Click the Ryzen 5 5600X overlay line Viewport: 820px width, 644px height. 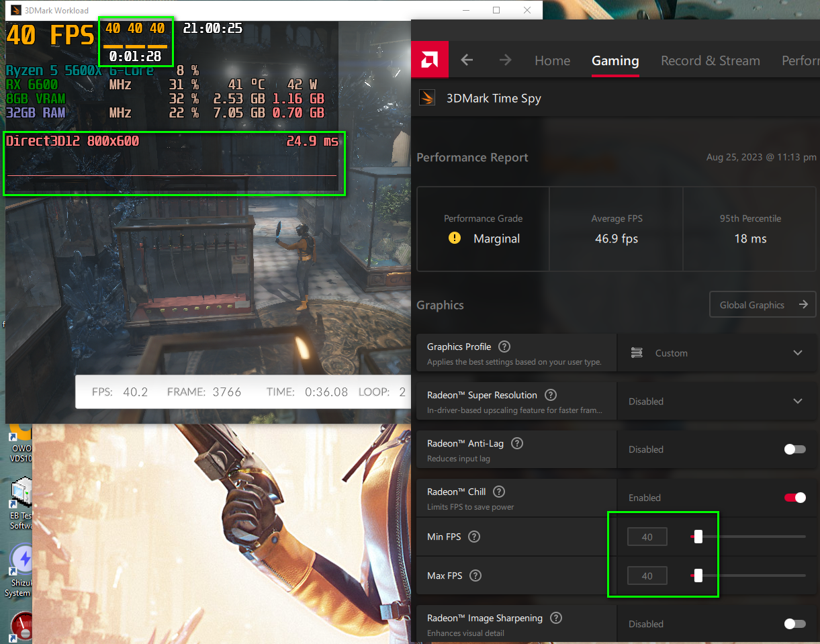pyautogui.click(x=80, y=71)
